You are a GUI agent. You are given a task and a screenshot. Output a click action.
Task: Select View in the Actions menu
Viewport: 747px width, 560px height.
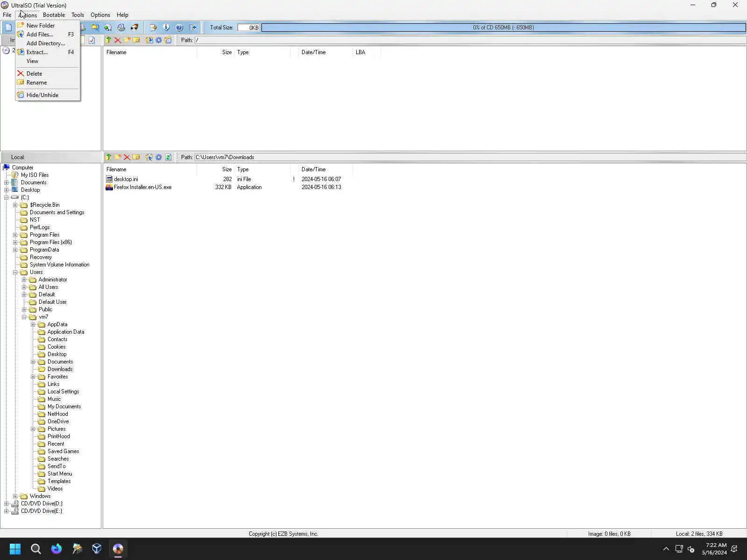tap(47, 61)
